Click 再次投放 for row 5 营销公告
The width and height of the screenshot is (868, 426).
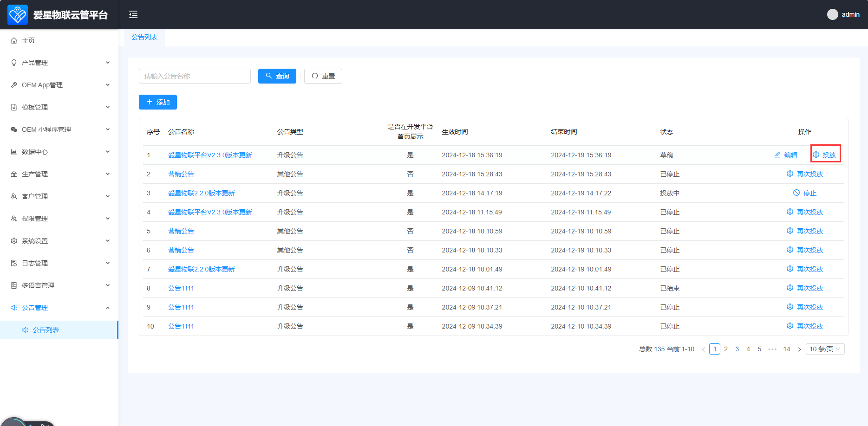(x=805, y=231)
